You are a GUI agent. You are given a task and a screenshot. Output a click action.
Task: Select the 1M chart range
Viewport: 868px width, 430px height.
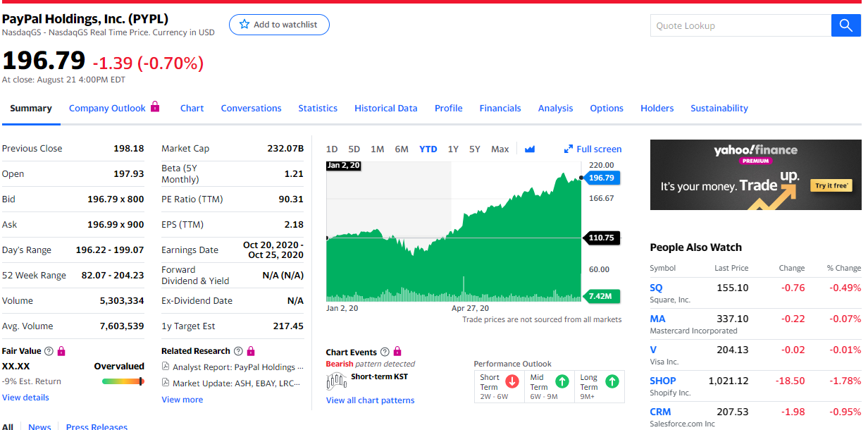[377, 149]
